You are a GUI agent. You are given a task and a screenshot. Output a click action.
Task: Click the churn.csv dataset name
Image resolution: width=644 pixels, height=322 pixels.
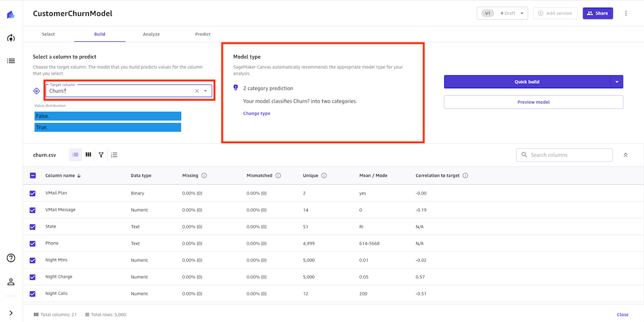[44, 155]
